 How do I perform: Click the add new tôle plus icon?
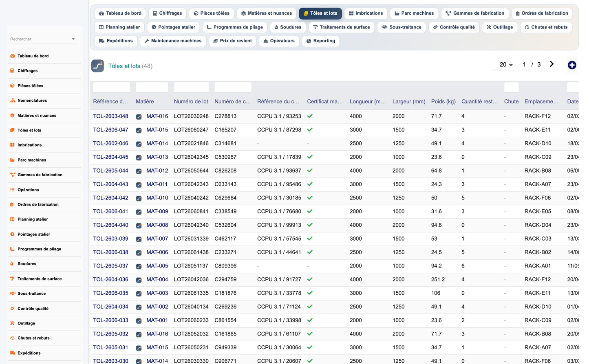pos(572,65)
